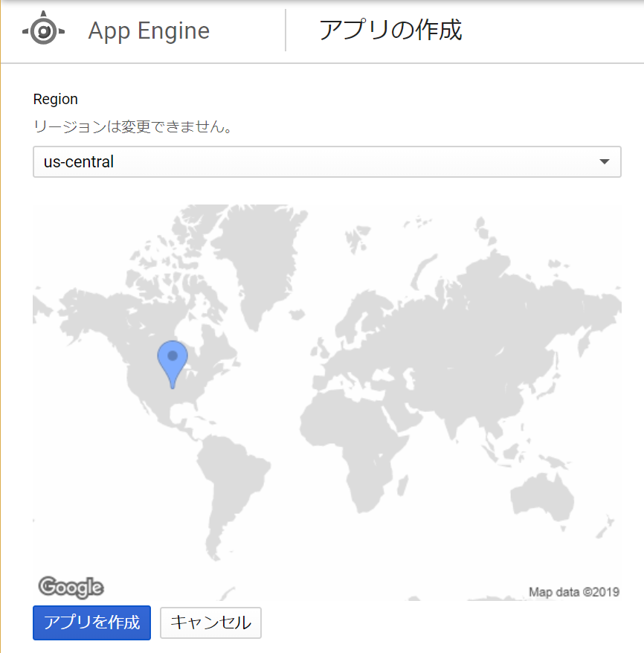
Task: Click the アプリの作成 page title
Action: click(x=390, y=30)
